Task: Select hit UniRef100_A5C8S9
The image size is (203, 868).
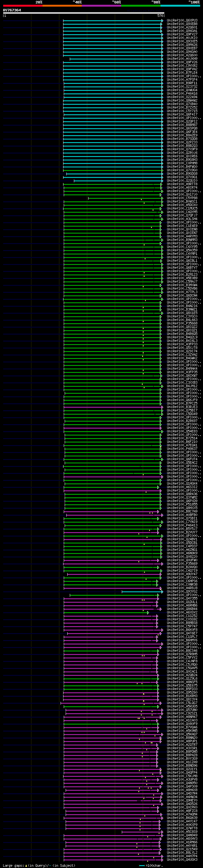Action: 182,832
